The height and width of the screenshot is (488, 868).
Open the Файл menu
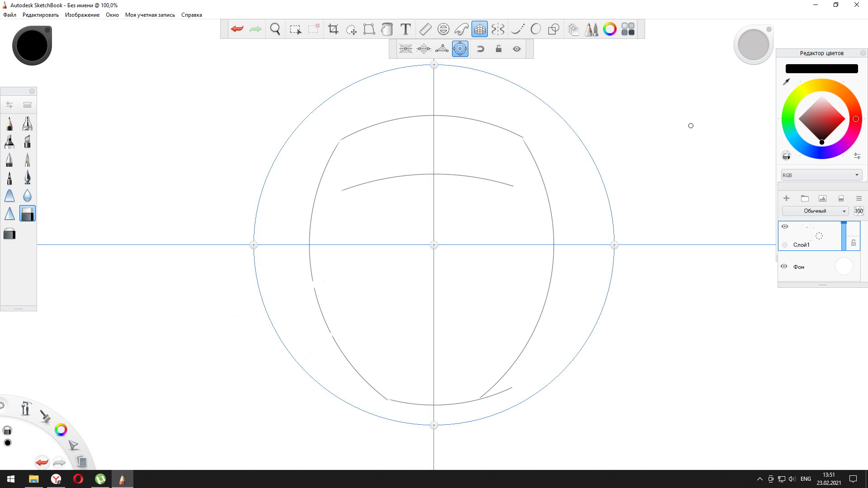(9, 15)
